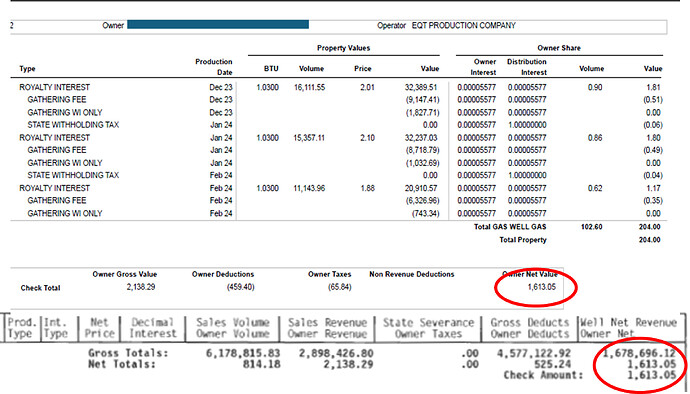The width and height of the screenshot is (690, 394).
Task: Click the Property Values column group header
Action: [x=343, y=48]
